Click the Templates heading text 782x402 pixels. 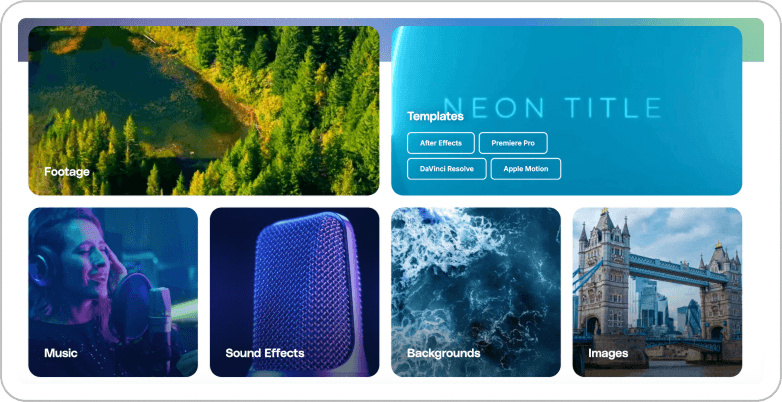coord(435,116)
